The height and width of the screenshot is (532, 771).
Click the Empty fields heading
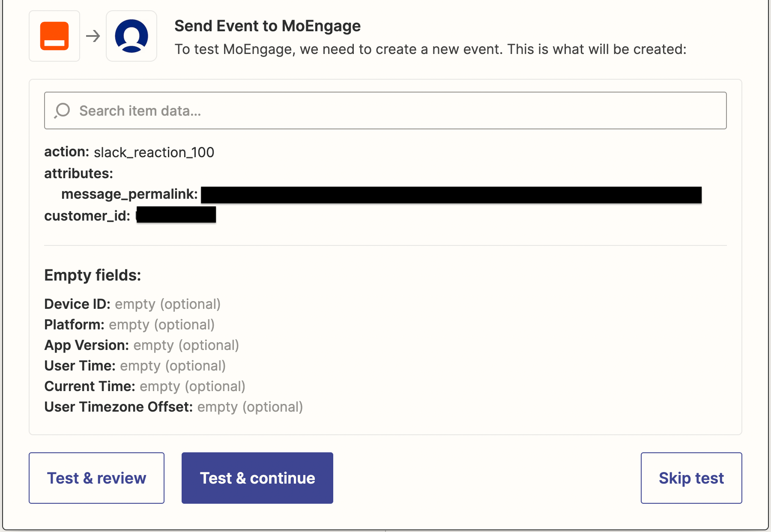click(x=93, y=275)
